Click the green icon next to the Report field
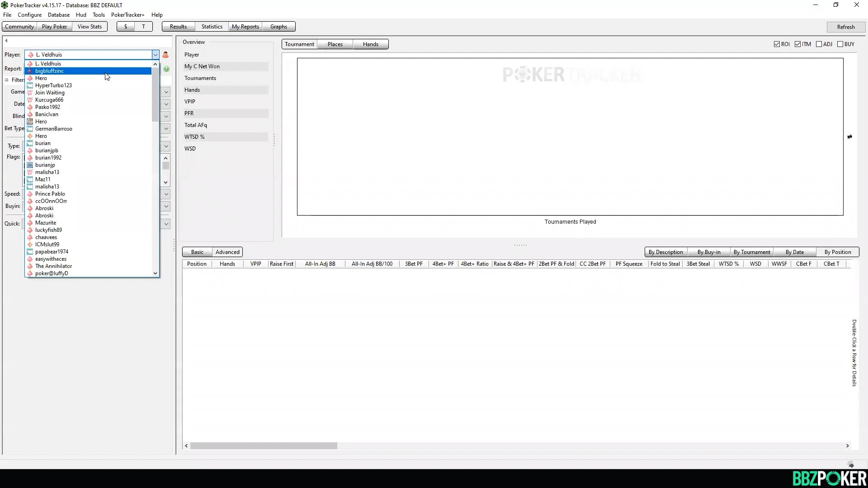868x488 pixels. (166, 69)
